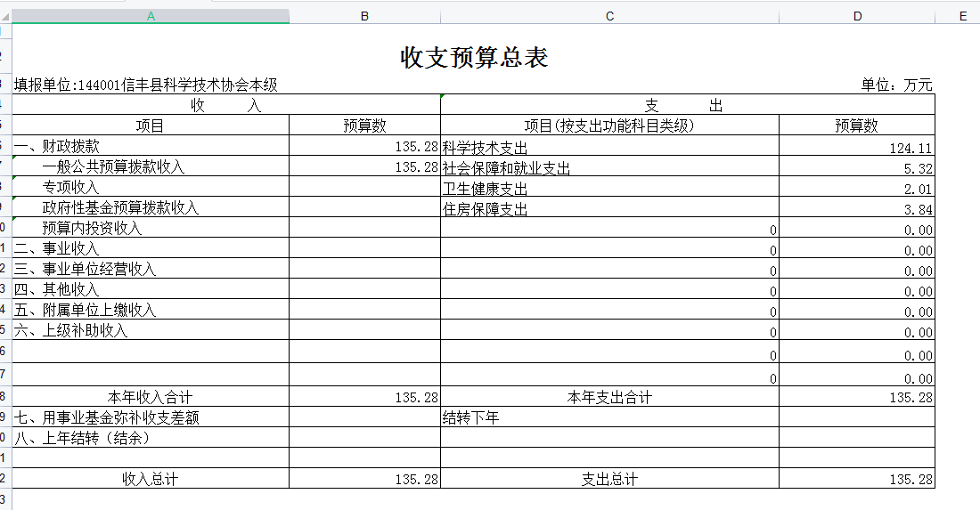The image size is (980, 510).
Task: Select the 本年收入合计 cell
Action: tap(151, 397)
